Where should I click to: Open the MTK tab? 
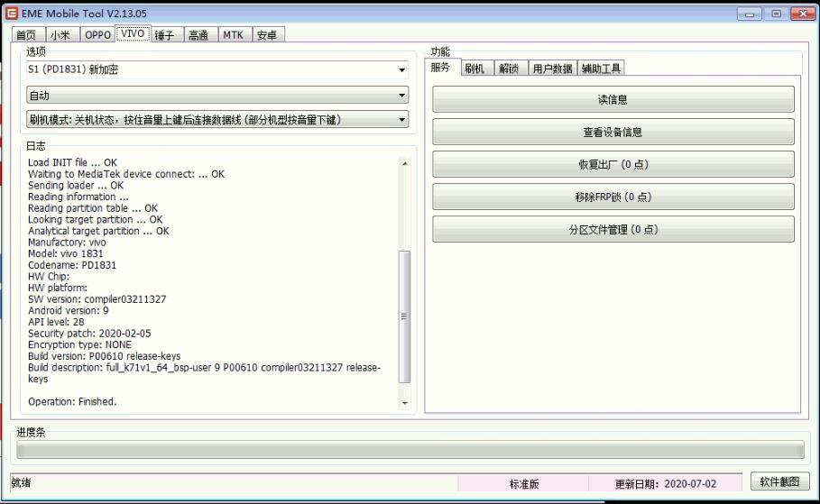coord(234,35)
